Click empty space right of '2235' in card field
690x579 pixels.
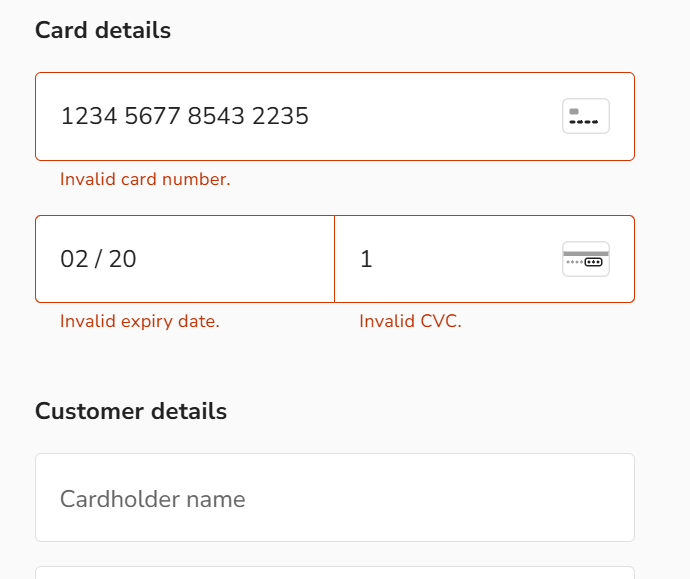tap(433, 117)
